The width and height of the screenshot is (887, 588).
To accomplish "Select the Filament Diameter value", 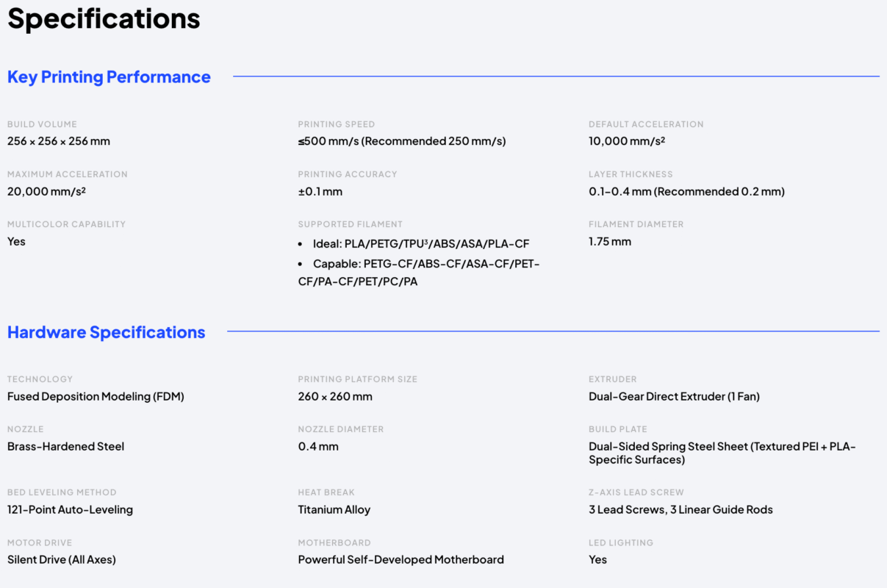I will (x=608, y=241).
